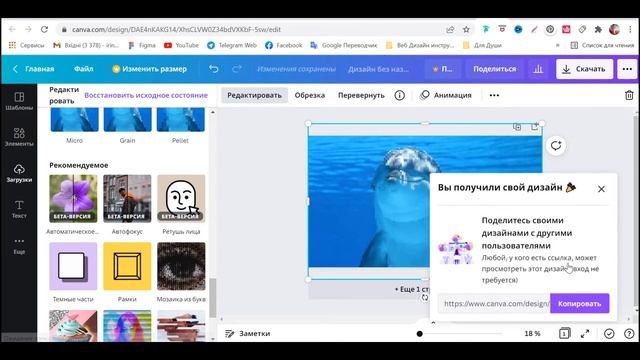640x360 pixels.
Task: Click the design title 'Дизайн без наз...'
Action: (x=378, y=69)
